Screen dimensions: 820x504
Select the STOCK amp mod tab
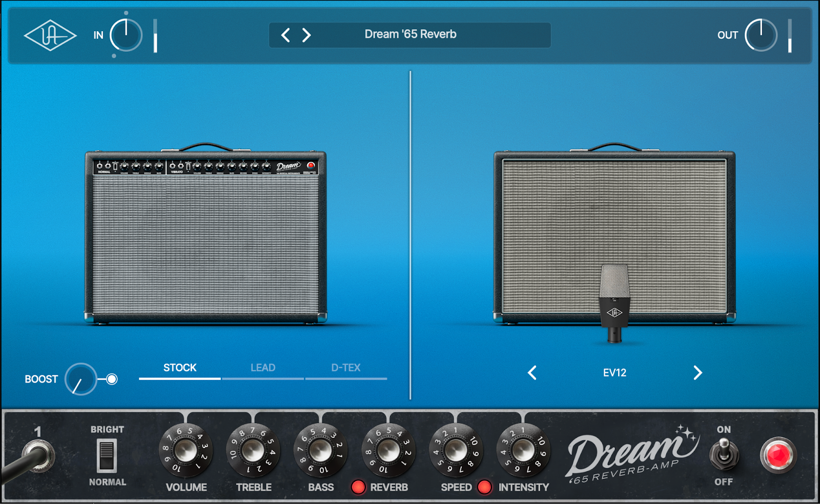tap(180, 368)
